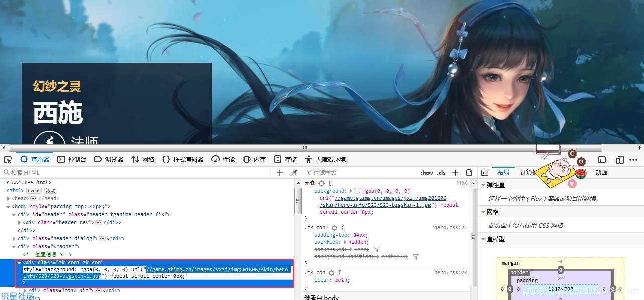Screen dimensions: 644x300
Task: Open the 无障碍环境 accessibility tab
Action: pos(325,159)
